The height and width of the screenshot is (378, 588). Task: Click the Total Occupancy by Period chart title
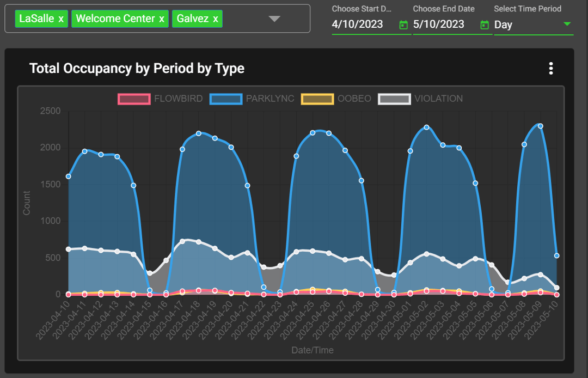click(137, 68)
